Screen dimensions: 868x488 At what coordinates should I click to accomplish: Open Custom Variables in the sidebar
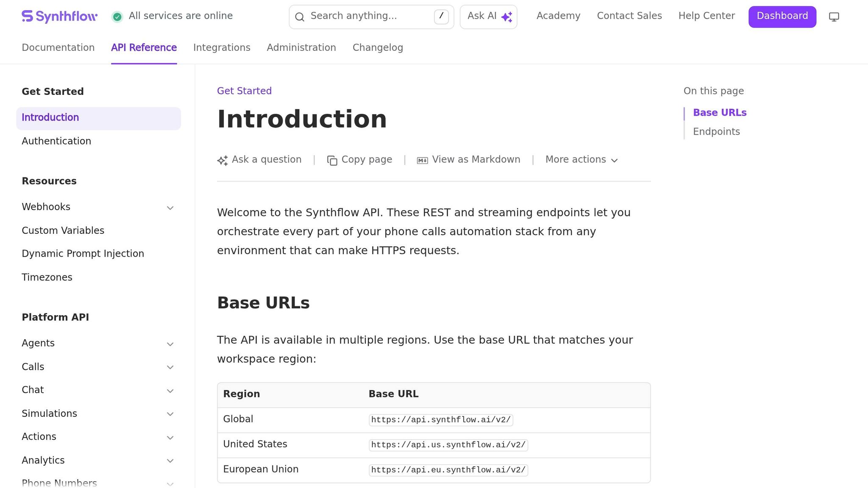click(x=63, y=230)
